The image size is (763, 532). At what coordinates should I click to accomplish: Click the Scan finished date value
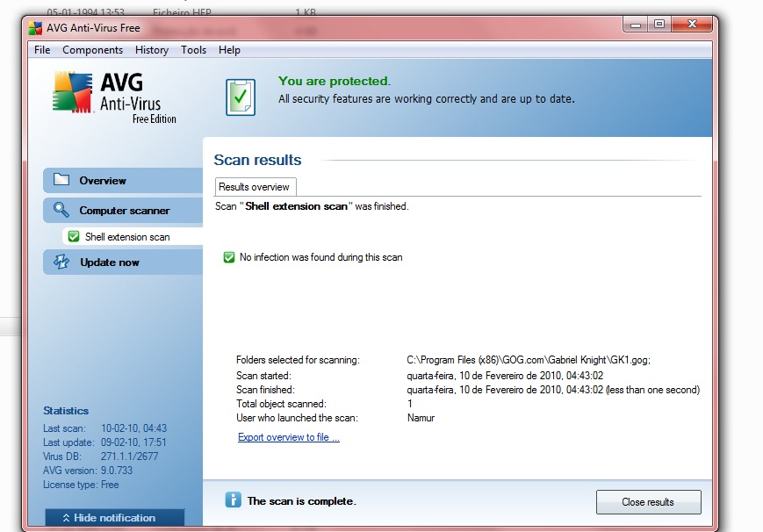pyautogui.click(x=553, y=390)
